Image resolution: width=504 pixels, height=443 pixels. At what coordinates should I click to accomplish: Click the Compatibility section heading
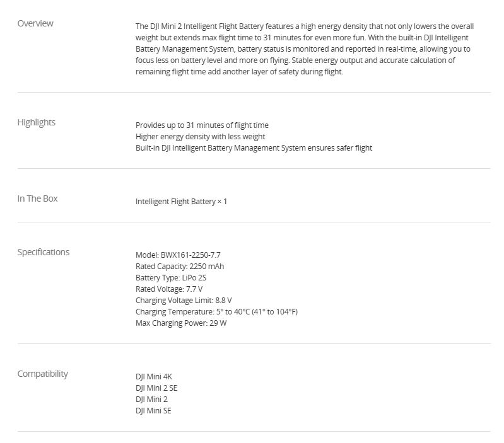click(x=42, y=374)
